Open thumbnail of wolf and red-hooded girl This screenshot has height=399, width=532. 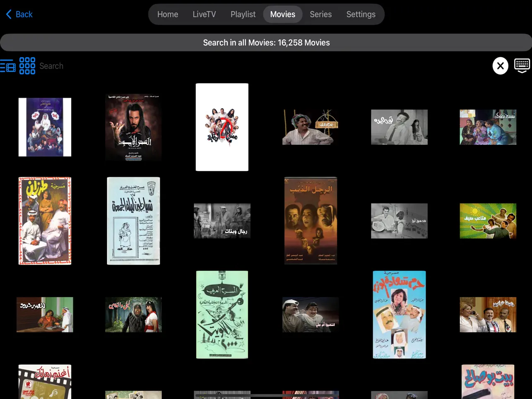(x=133, y=315)
